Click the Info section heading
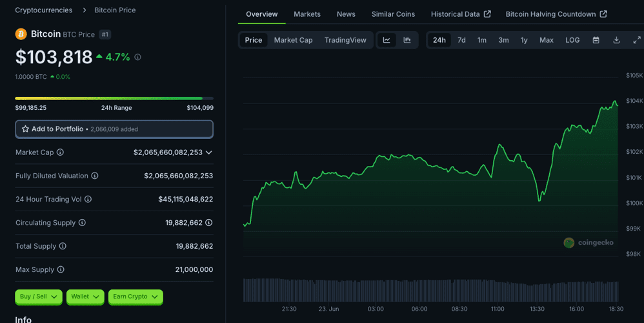The width and height of the screenshot is (644, 323). 23,319
